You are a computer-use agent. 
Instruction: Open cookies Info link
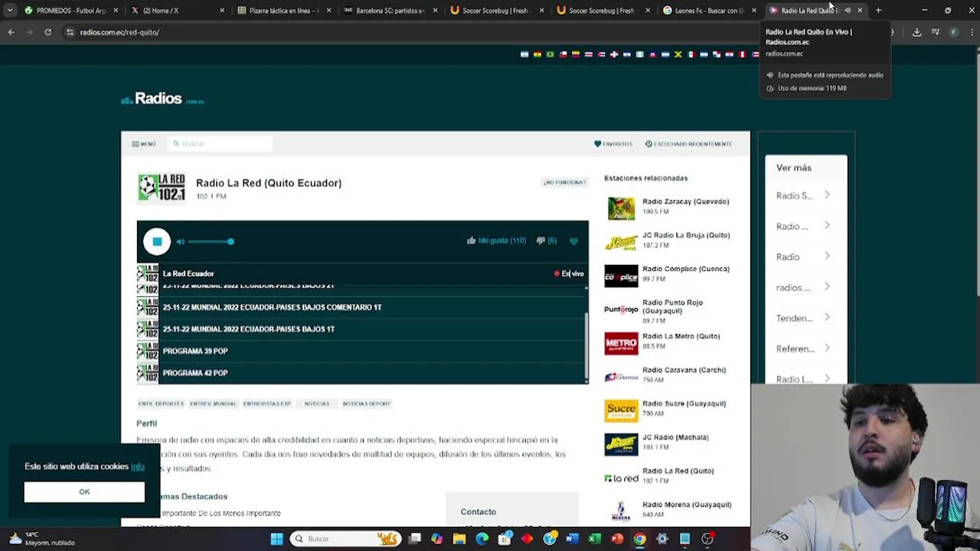pos(138,466)
